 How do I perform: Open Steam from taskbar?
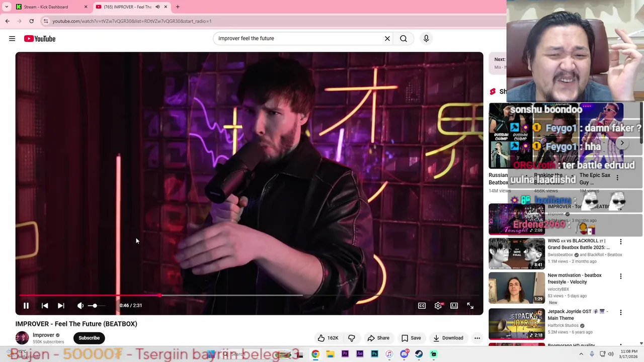(419, 354)
